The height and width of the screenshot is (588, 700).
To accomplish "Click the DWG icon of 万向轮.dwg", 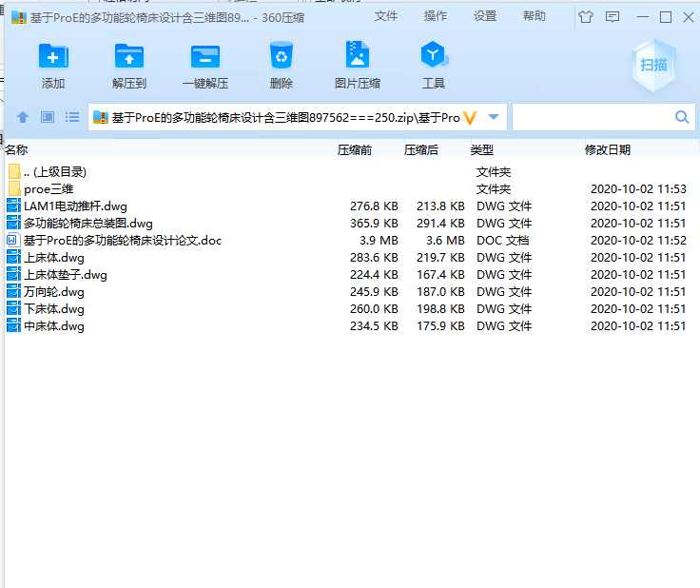I will [x=13, y=291].
